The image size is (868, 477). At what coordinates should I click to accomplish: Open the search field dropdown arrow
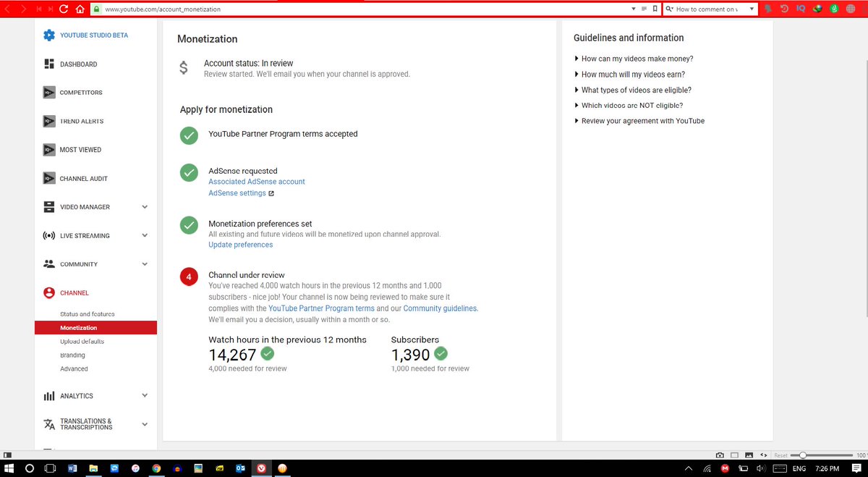coord(752,9)
